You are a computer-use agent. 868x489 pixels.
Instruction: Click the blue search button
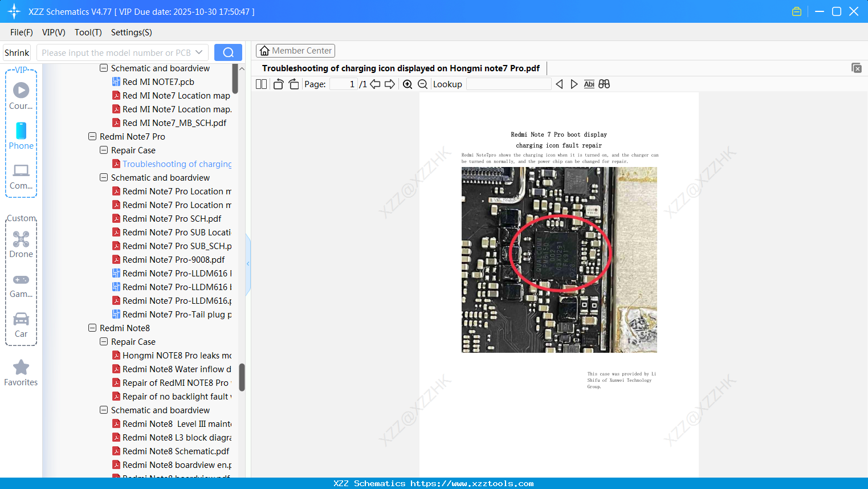pos(228,52)
